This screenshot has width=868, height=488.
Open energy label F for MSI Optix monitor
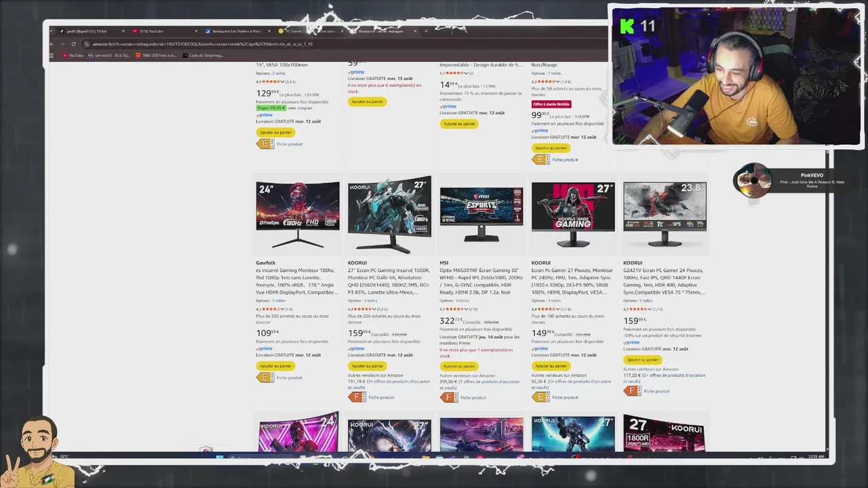448,397
